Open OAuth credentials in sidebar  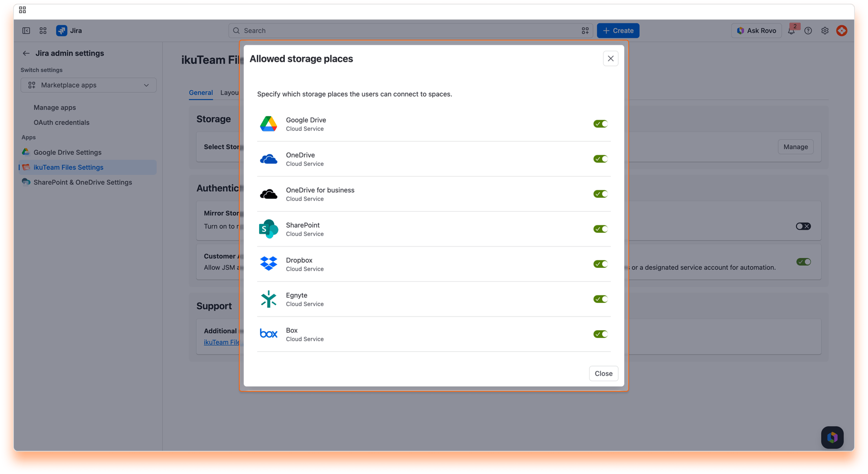click(61, 122)
